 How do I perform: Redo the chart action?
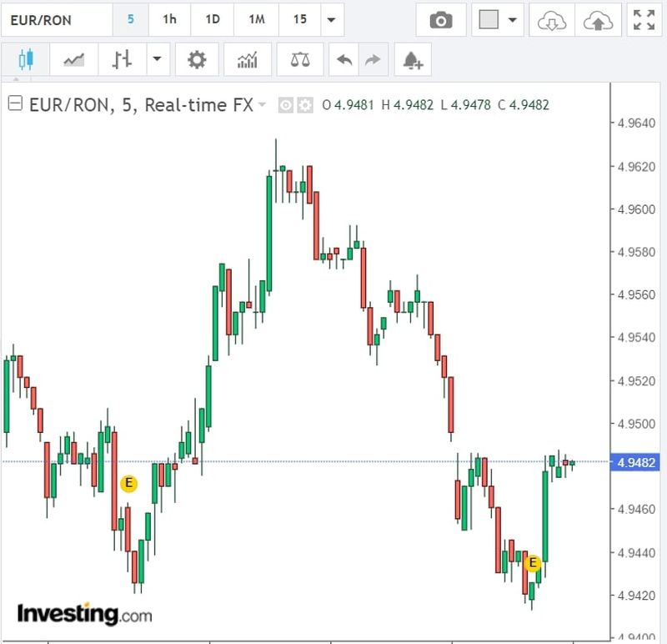(373, 60)
